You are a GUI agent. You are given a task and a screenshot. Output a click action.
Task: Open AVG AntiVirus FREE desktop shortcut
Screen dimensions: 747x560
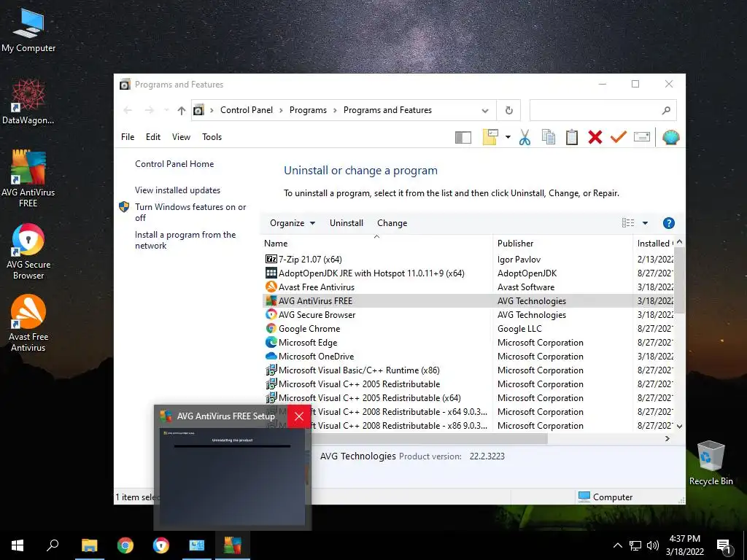pos(28,178)
